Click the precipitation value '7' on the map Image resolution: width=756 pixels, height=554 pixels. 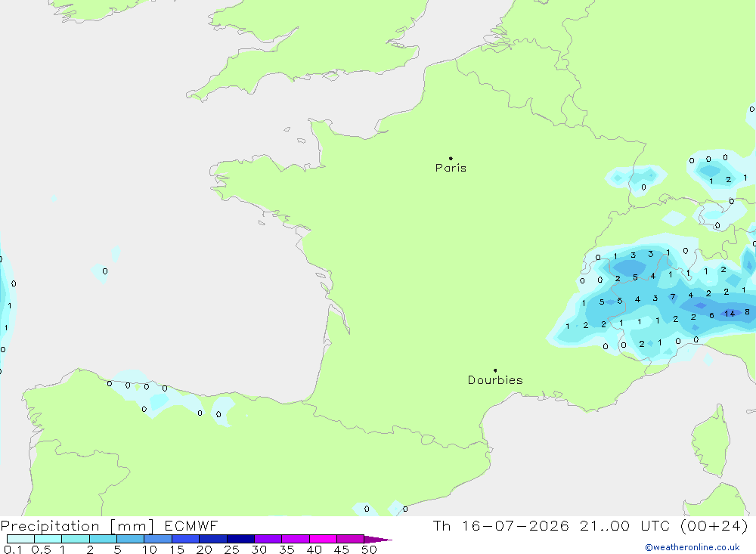point(673,296)
